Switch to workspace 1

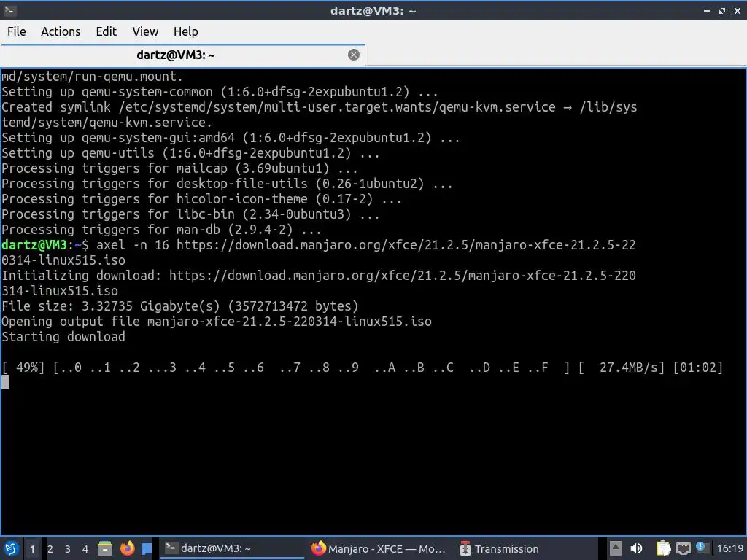[32, 549]
